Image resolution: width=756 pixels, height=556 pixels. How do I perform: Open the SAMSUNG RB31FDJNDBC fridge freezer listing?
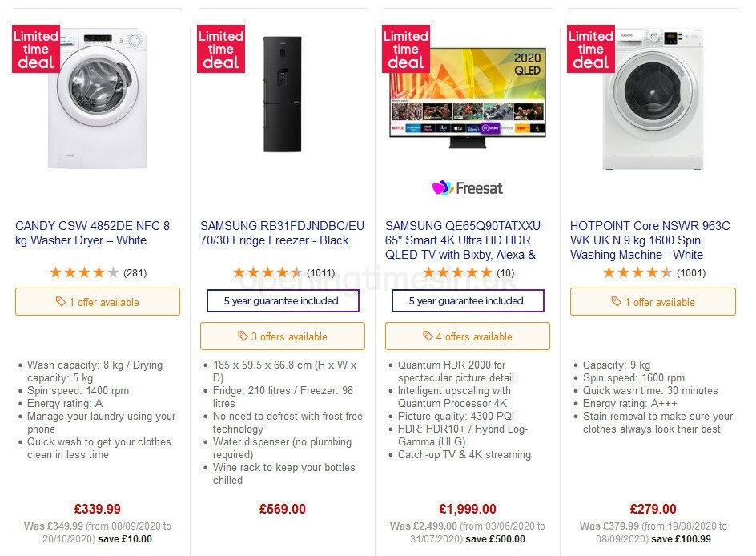coord(281,233)
